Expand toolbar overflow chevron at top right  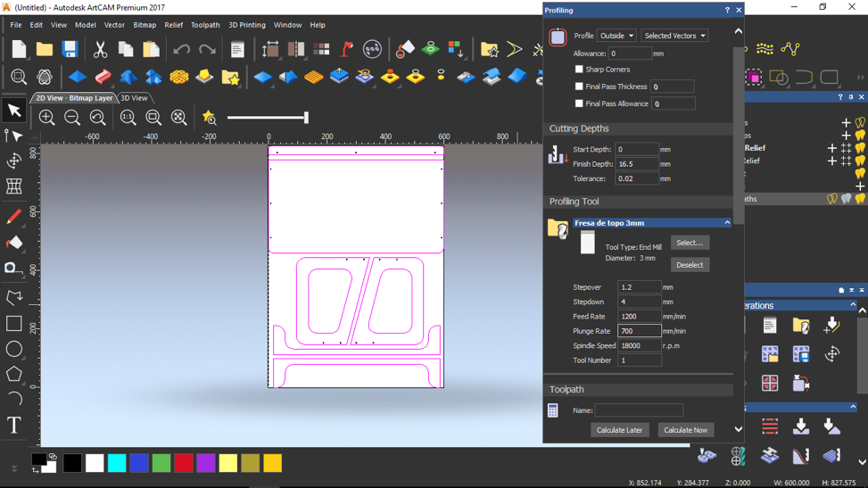(x=860, y=77)
